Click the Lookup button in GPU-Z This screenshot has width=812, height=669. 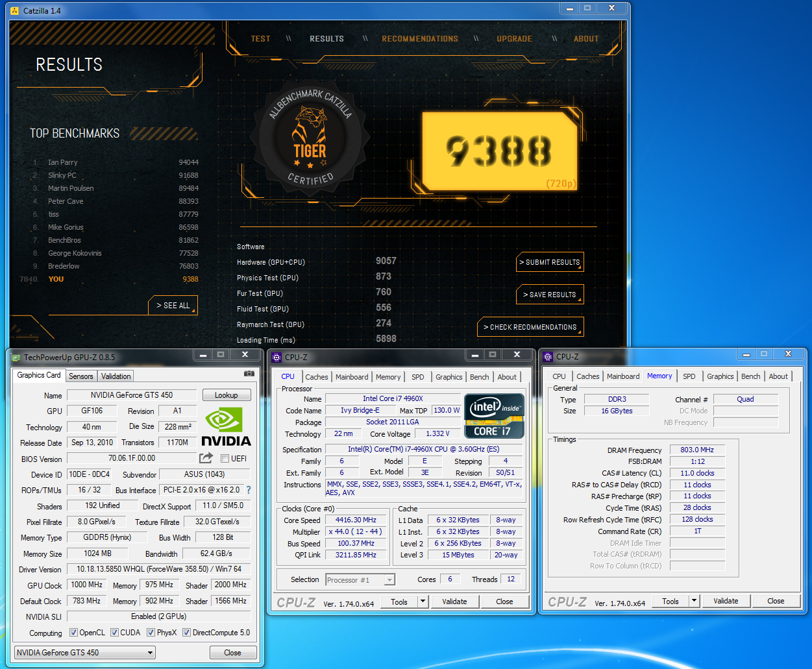226,395
